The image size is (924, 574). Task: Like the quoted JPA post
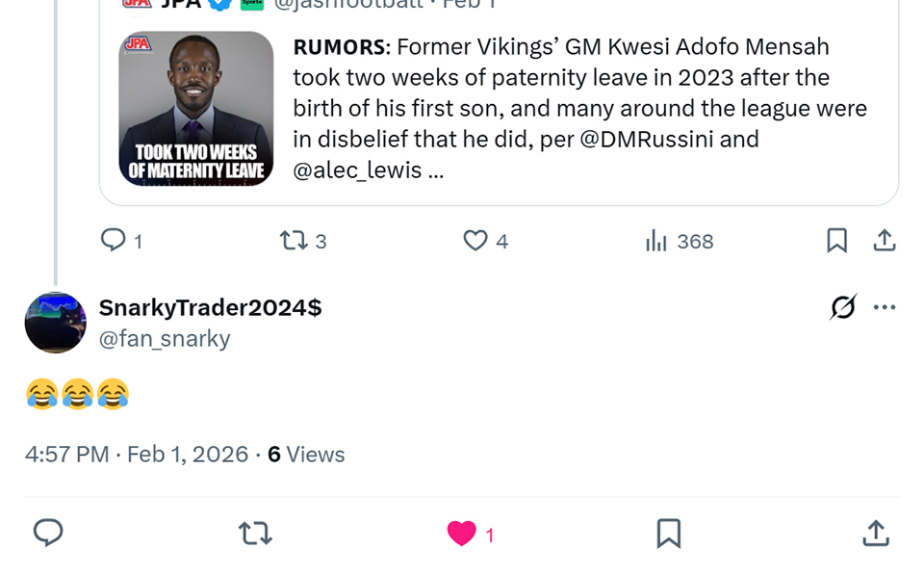(475, 241)
